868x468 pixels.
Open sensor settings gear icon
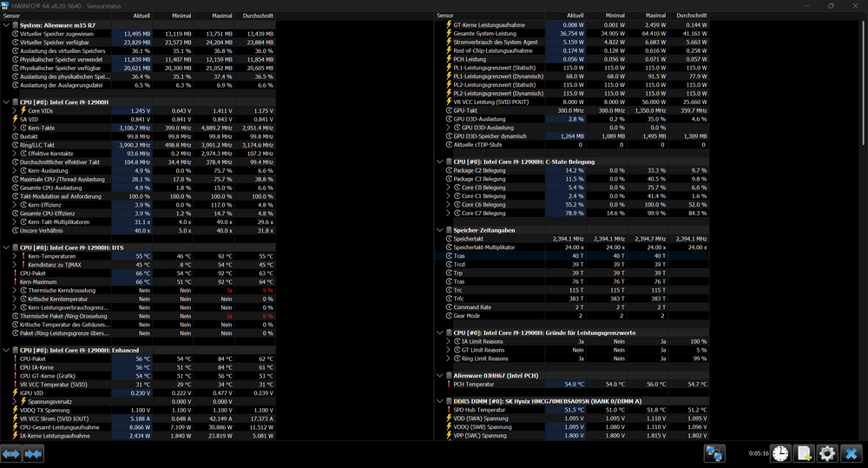[827, 453]
